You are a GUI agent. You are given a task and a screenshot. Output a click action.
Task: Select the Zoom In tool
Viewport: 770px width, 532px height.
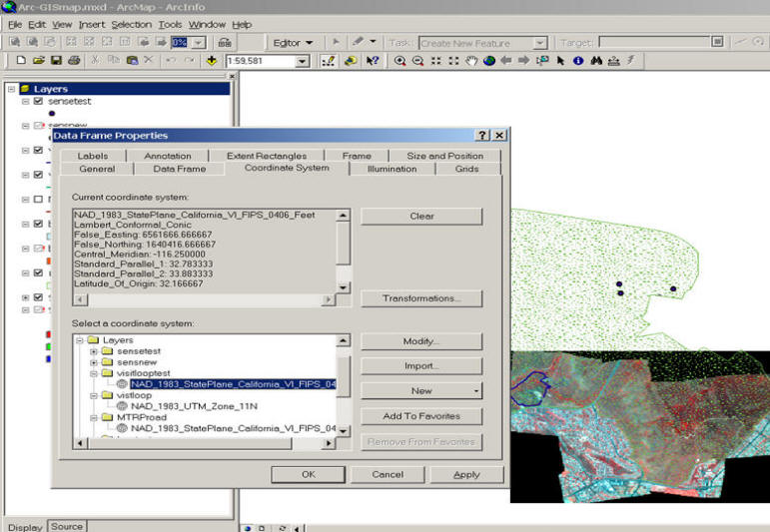(400, 61)
